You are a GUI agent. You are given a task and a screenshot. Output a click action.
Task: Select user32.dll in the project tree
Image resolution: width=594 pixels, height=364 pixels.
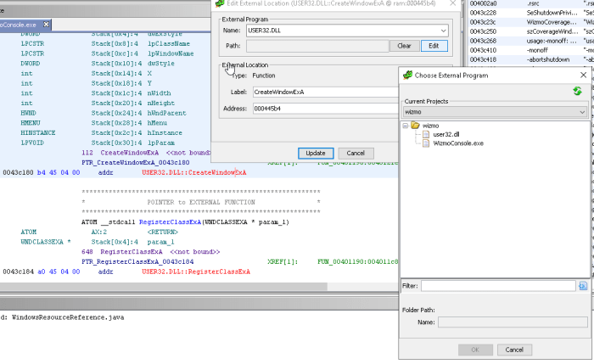[x=445, y=134]
